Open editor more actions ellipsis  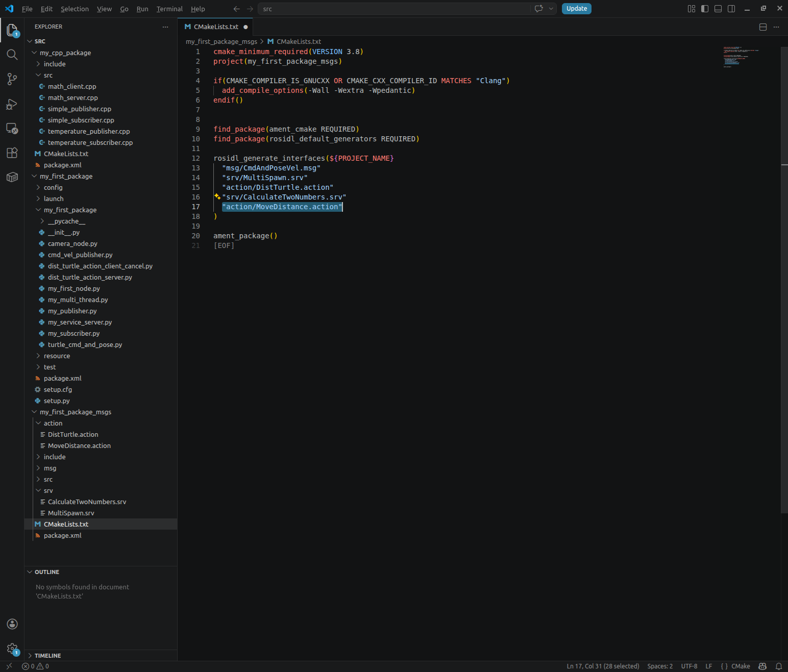click(776, 27)
